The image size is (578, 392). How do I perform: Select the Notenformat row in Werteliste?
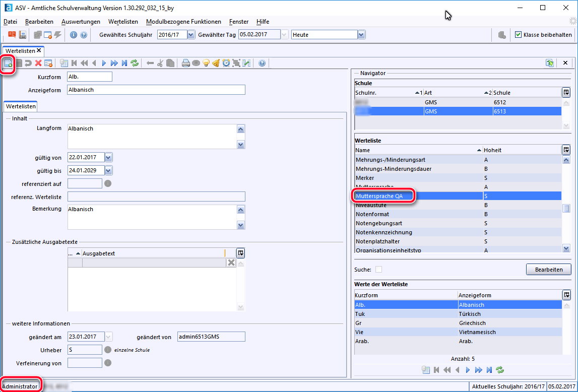[458, 214]
